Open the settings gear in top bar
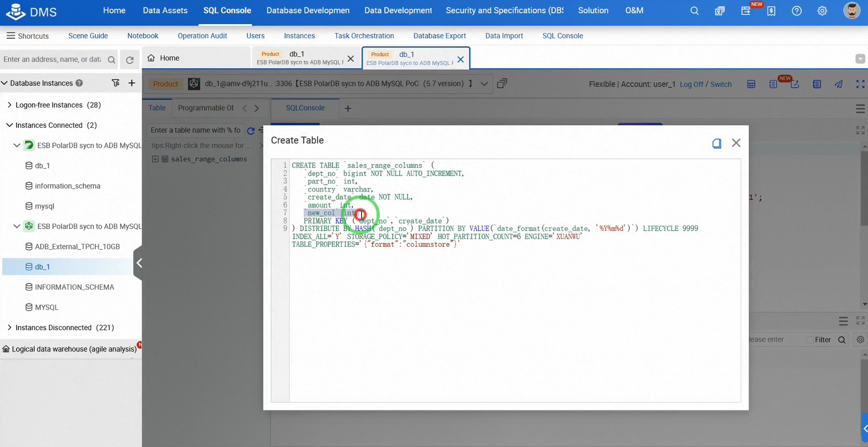This screenshot has width=868, height=447. (x=822, y=11)
